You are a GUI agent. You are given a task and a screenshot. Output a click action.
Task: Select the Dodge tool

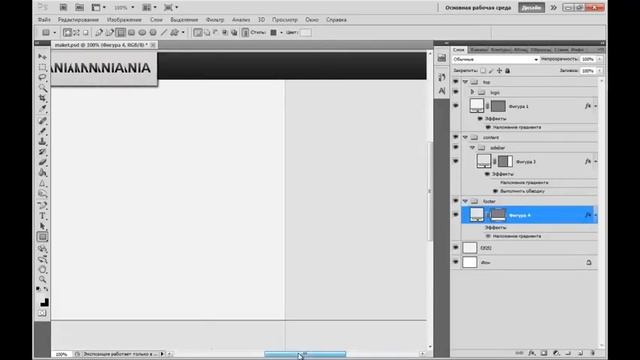pyautogui.click(x=42, y=193)
